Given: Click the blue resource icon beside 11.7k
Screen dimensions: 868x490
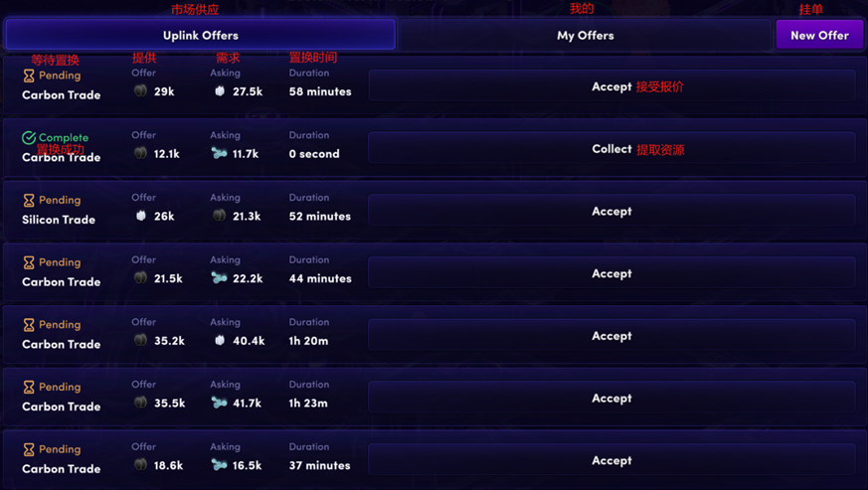Looking at the screenshot, I should (x=220, y=154).
